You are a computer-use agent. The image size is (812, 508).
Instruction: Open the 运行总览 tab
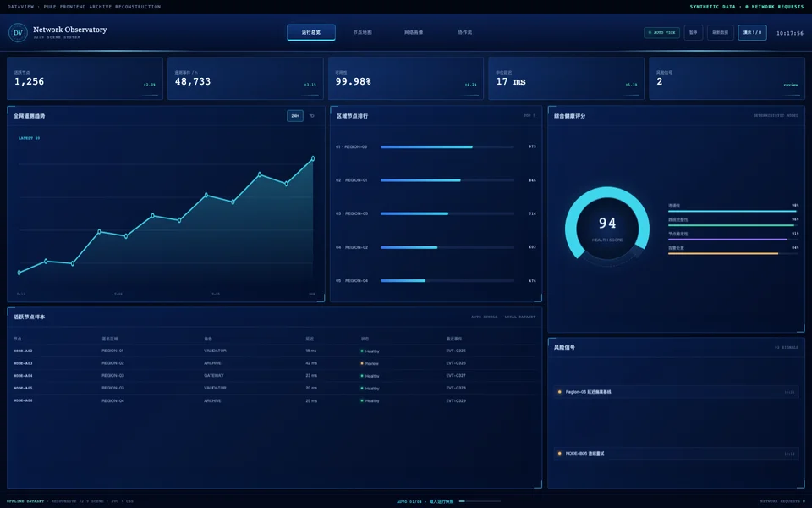pos(311,32)
